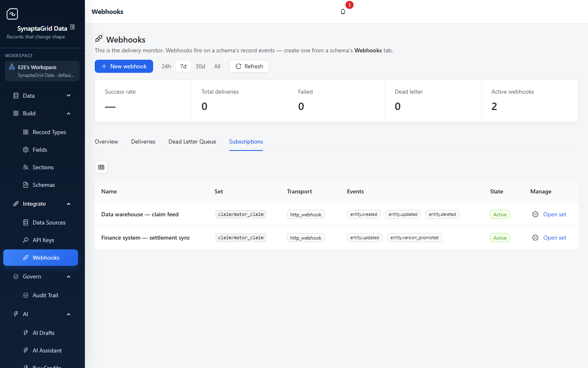Refresh the delivery monitor
This screenshot has height=368, width=588.
[x=249, y=66]
